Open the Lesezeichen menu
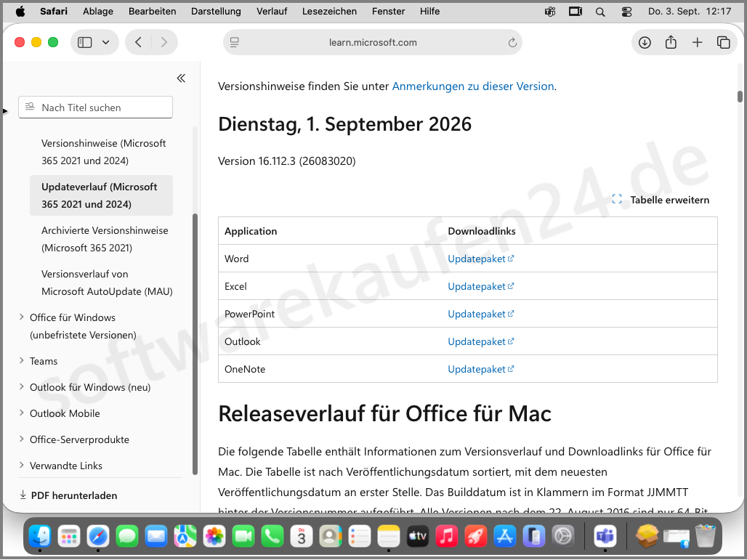The height and width of the screenshot is (560, 747). (x=329, y=11)
